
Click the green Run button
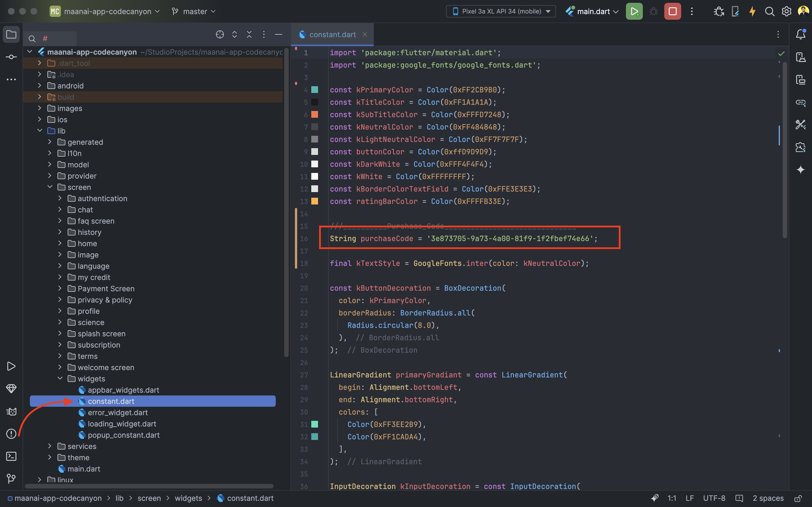tap(634, 11)
